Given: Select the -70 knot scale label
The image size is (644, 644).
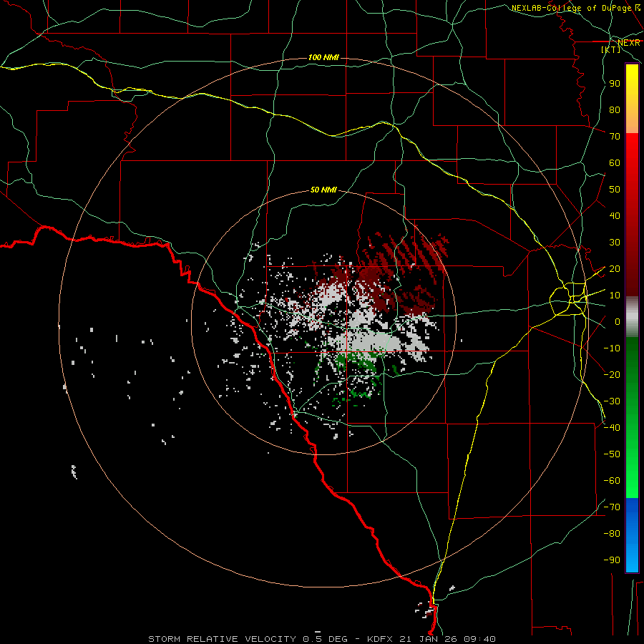Looking at the screenshot, I should coord(612,507).
